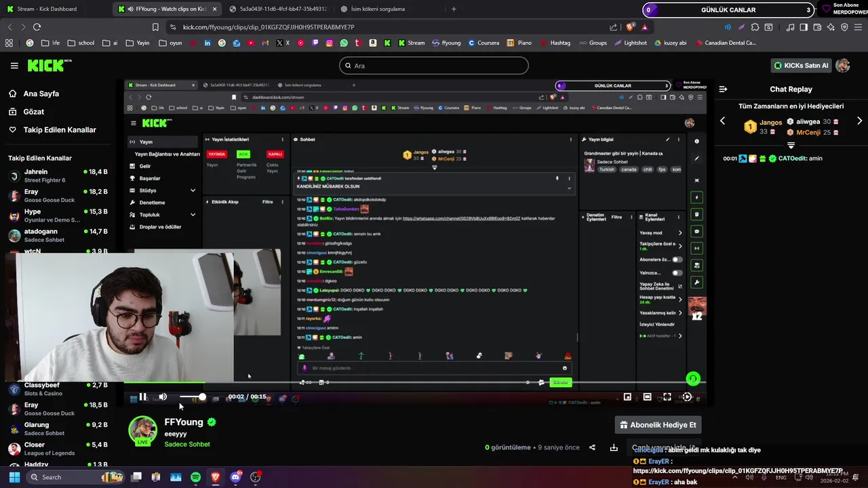Switch to the 5a3a043f browser tab
This screenshot has height=488, width=868.
point(278,9)
